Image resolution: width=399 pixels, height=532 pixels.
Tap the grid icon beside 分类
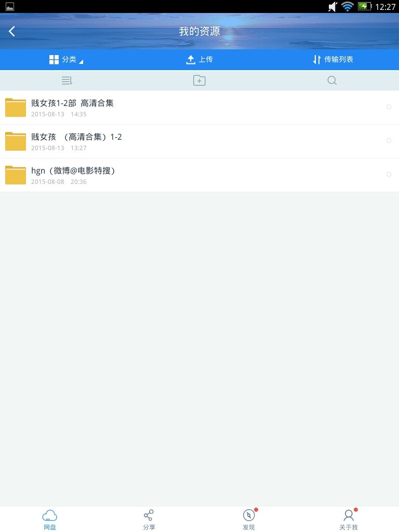coord(54,60)
